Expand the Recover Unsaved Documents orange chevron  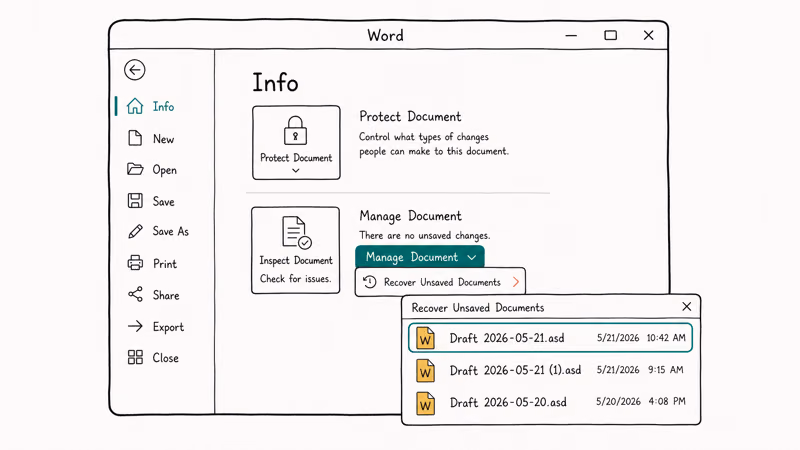[x=516, y=282]
